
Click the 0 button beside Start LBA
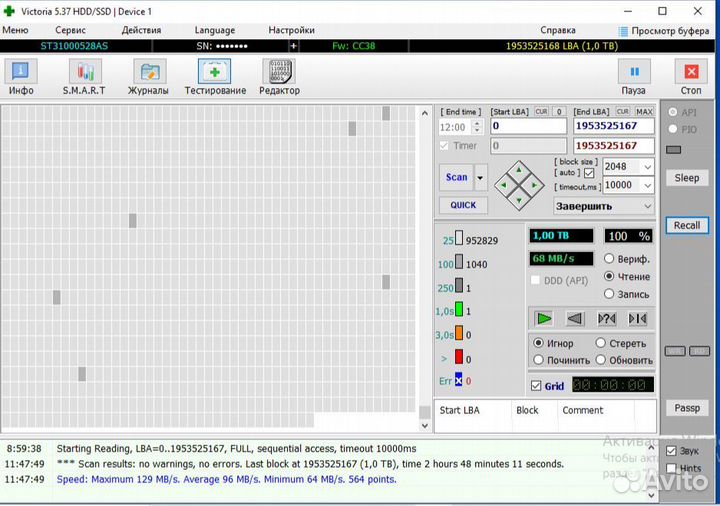coord(559,112)
